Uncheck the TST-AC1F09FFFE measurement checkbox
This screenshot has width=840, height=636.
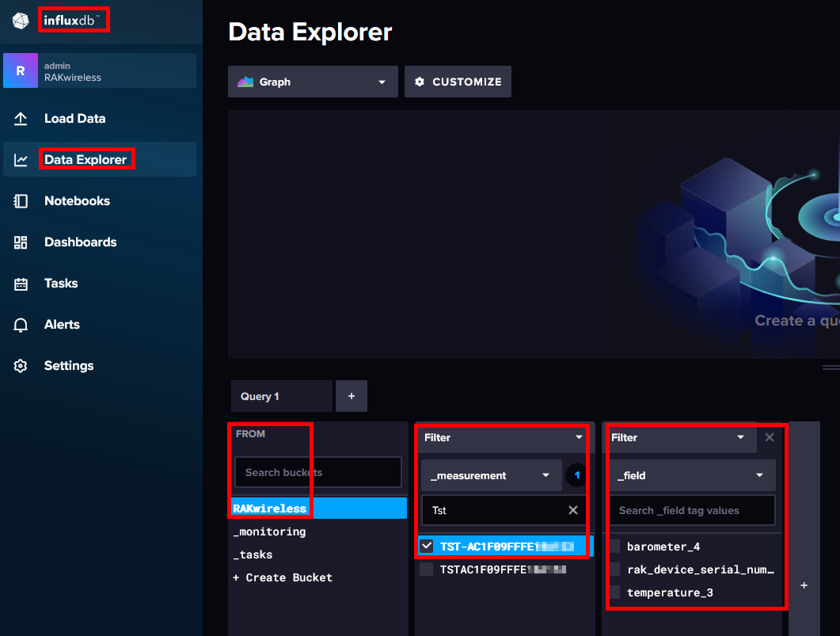coord(427,546)
